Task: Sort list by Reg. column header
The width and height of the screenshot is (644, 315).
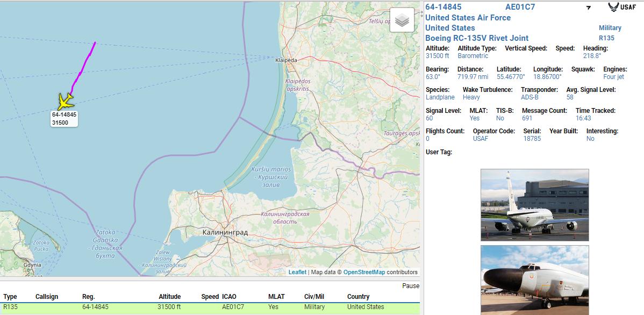Action: pos(88,297)
